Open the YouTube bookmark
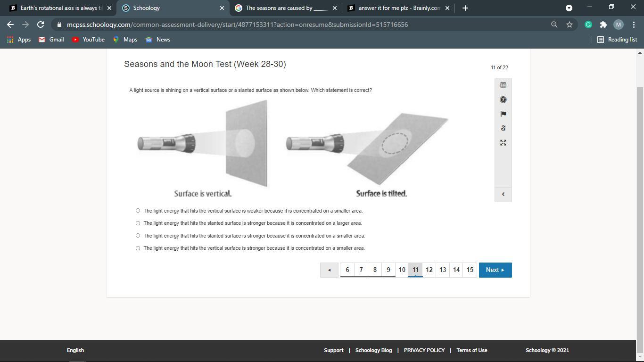644x362 pixels. 88,40
